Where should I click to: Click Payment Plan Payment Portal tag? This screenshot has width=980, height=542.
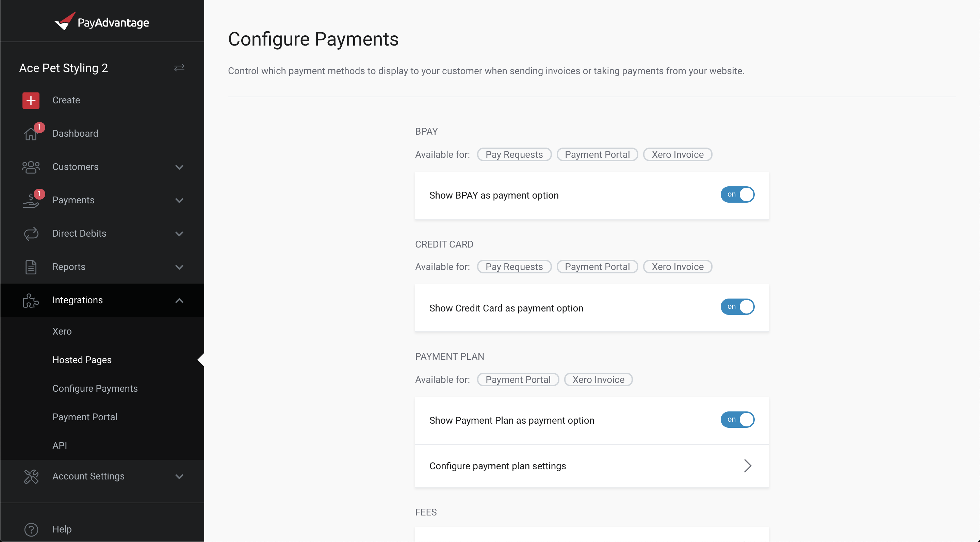click(x=518, y=379)
